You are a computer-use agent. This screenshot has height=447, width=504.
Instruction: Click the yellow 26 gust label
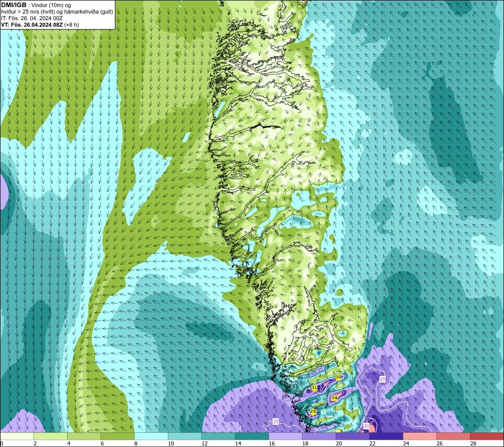pyautogui.click(x=313, y=411)
